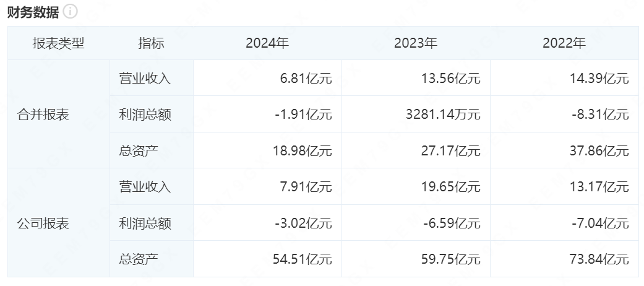Click the 财务数据 section title
The image size is (644, 286).
coord(33,12)
